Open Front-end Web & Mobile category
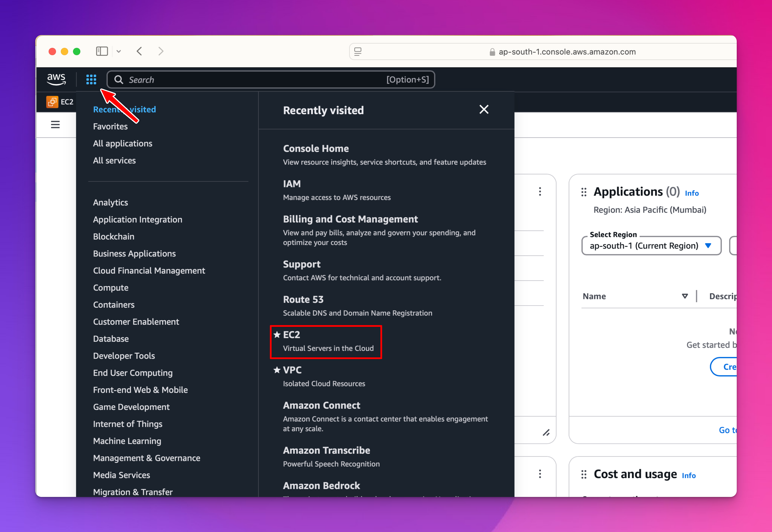772x532 pixels. click(140, 390)
